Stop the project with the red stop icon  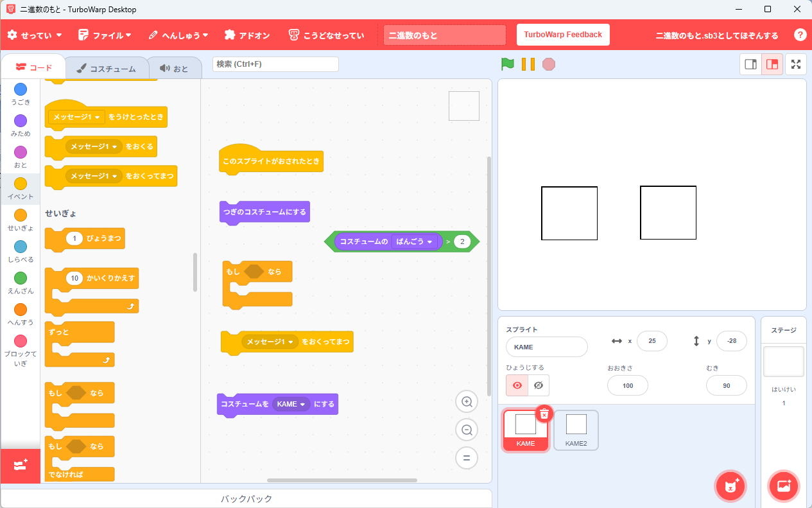point(548,64)
